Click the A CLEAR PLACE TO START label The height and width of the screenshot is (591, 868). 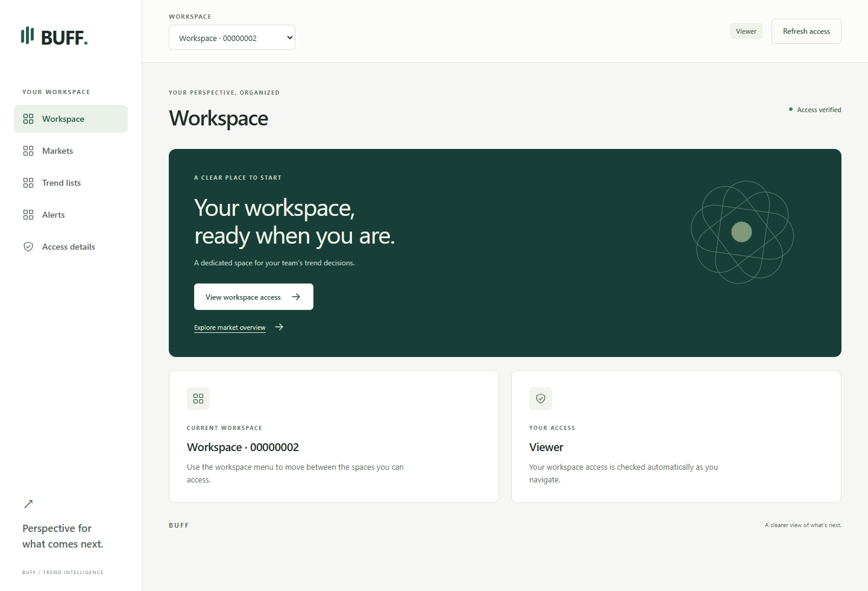pos(237,178)
